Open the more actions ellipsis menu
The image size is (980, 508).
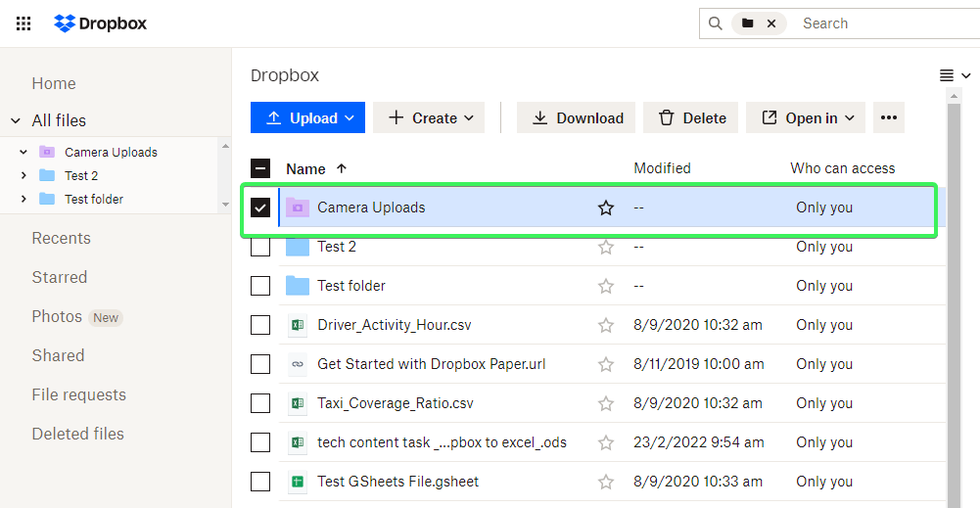pos(889,117)
